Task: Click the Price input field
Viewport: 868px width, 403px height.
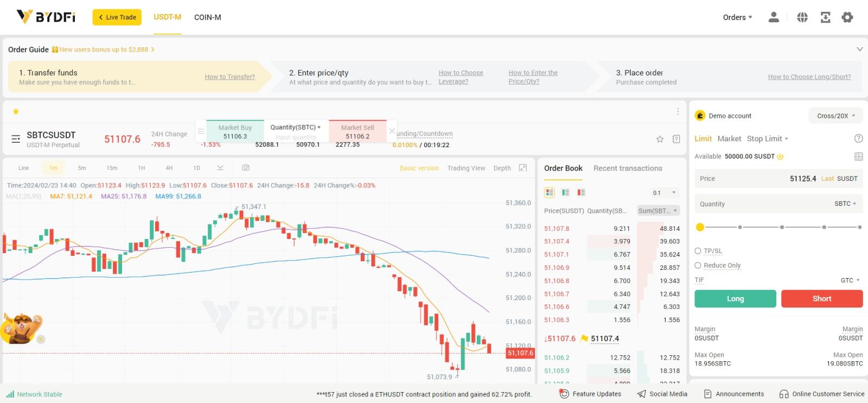Action: 778,179
